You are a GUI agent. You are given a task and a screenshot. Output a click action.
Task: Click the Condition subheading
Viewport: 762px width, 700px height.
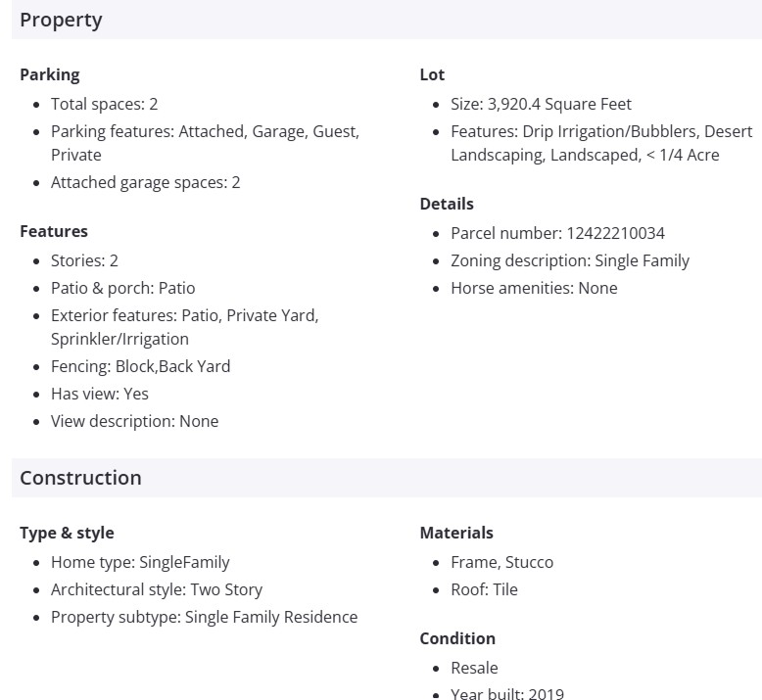pos(457,638)
